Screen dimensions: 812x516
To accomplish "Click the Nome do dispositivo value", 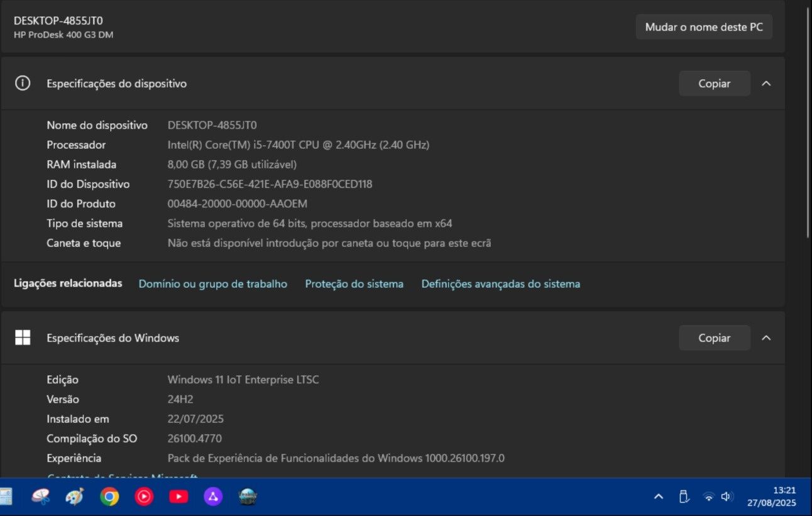I will point(212,125).
